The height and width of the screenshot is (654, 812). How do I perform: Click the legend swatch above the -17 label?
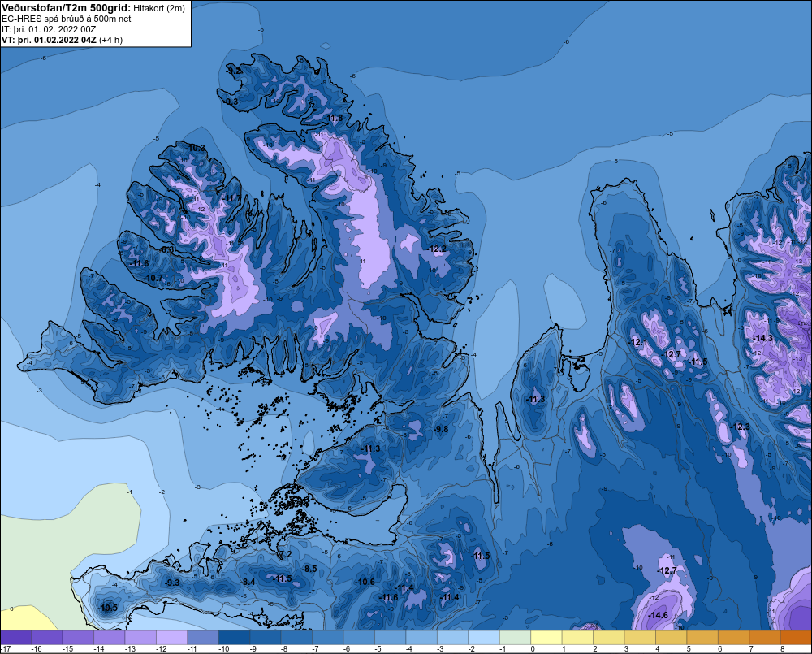coord(16,637)
